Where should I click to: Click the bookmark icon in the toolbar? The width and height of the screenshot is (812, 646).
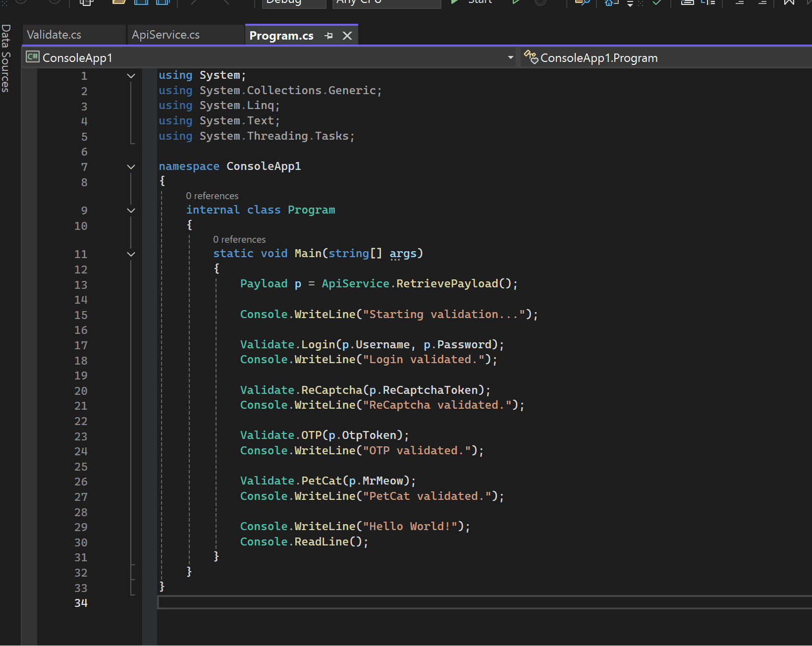(x=789, y=2)
